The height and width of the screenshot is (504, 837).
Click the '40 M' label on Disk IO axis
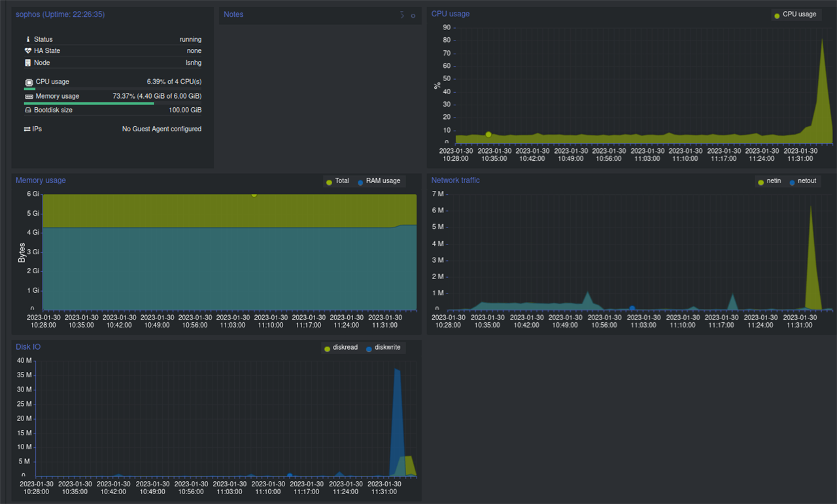(x=25, y=361)
